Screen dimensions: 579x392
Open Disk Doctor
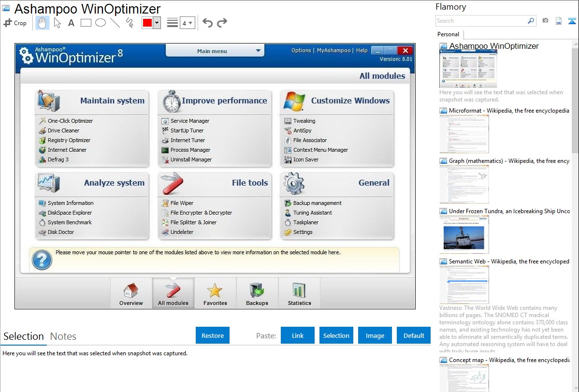tap(57, 232)
